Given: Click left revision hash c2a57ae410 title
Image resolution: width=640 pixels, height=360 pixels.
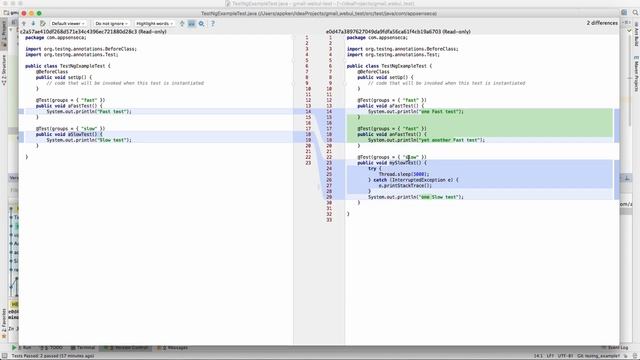Looking at the screenshot, I should tap(93, 31).
